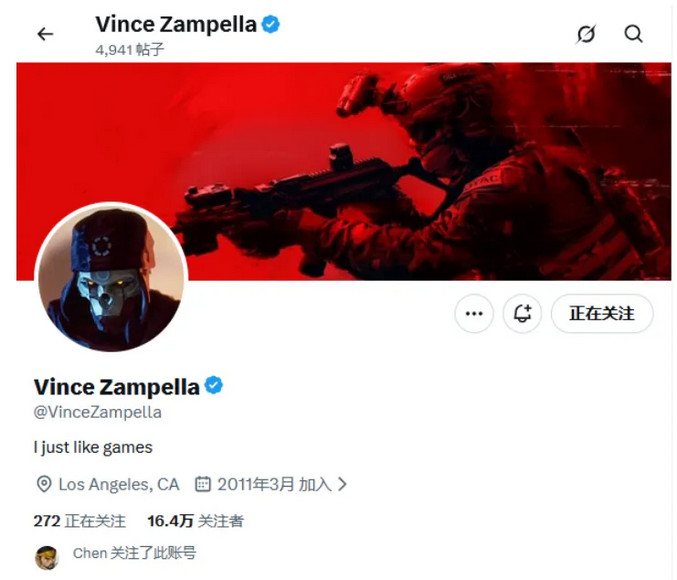Open the 272 正在关注 following list
Image resolution: width=677 pixels, height=580 pixels.
tap(79, 521)
